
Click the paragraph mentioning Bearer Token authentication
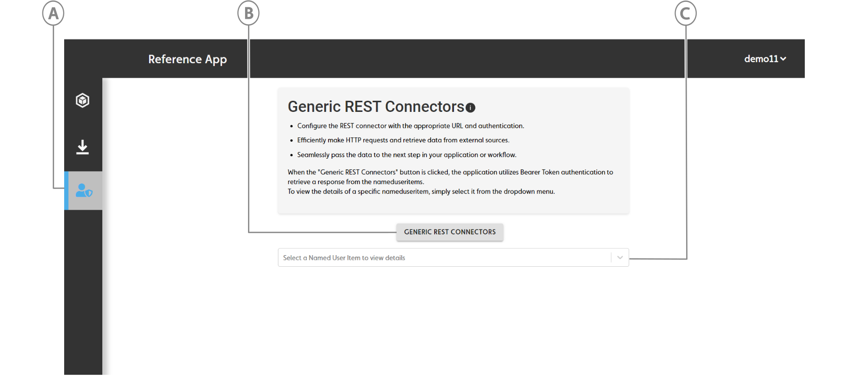[x=450, y=177]
